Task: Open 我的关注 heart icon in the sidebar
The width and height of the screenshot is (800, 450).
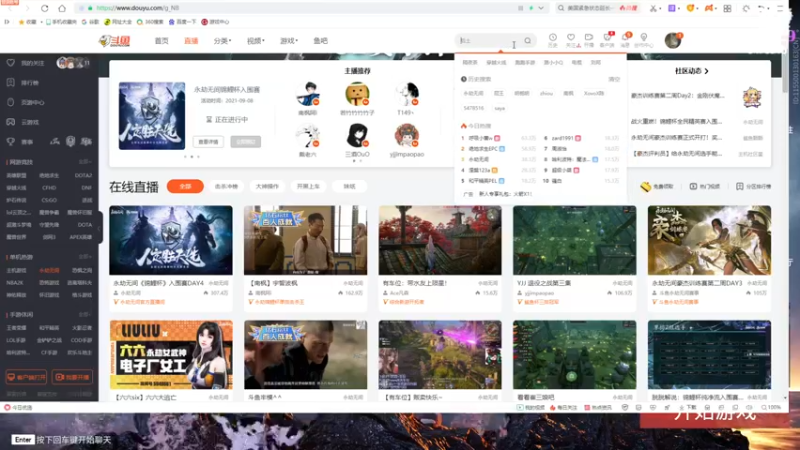Action: (x=11, y=63)
